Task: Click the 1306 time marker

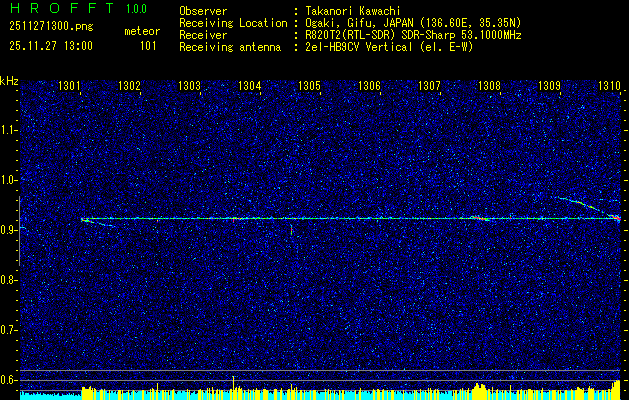Action: pos(369,85)
